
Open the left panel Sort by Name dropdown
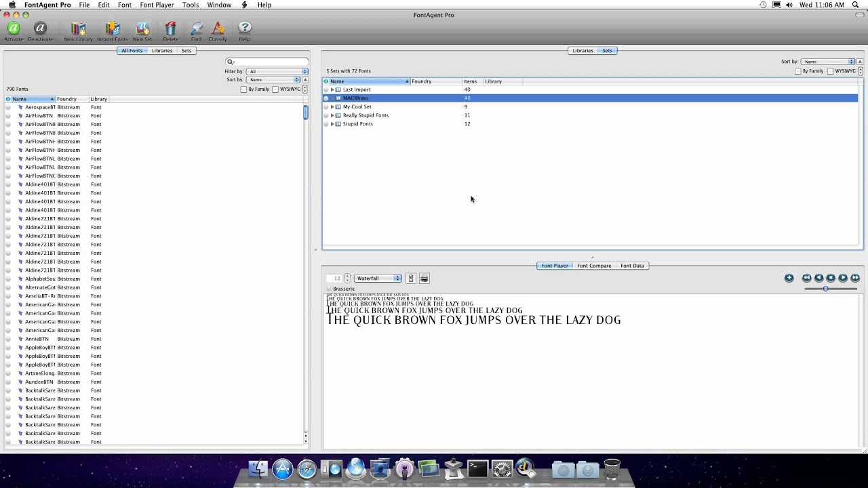pyautogui.click(x=273, y=80)
